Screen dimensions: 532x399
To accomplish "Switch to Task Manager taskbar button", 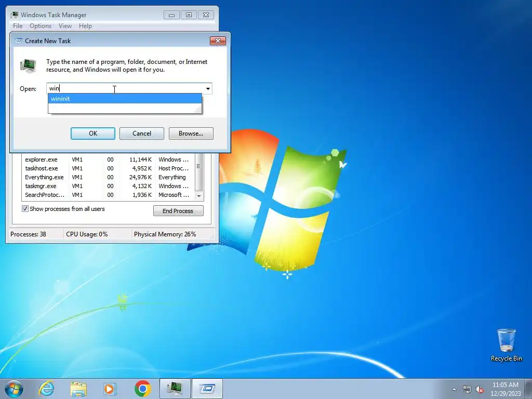I will pos(175,389).
